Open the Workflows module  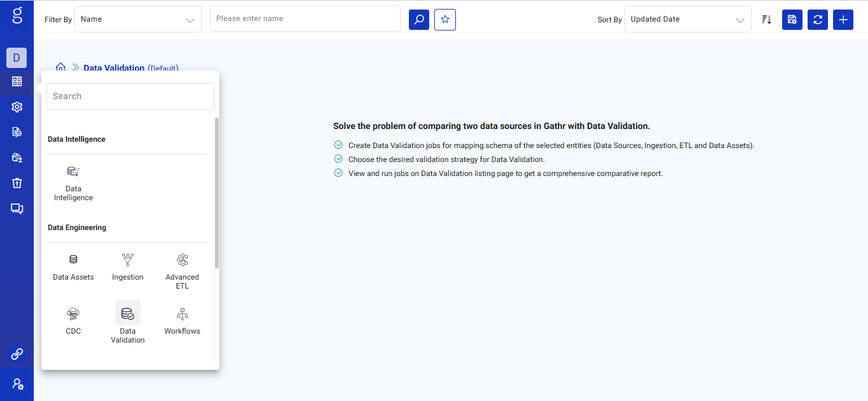pyautogui.click(x=183, y=322)
